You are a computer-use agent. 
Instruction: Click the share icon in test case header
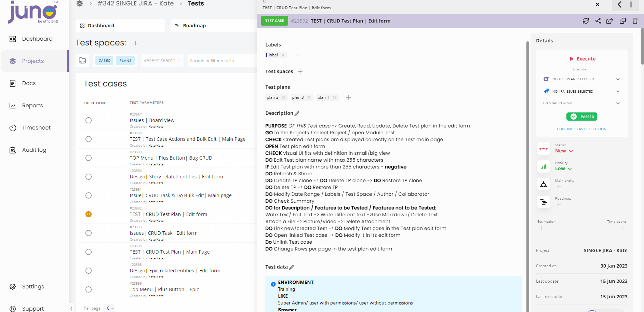[598, 21]
